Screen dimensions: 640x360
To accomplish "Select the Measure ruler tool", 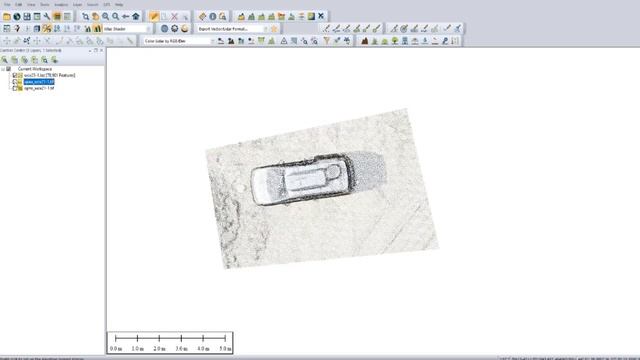I will pyautogui.click(x=202, y=16).
